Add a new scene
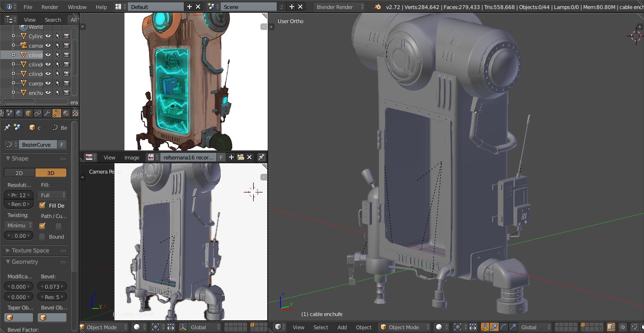The image size is (644, 333). 291,7
